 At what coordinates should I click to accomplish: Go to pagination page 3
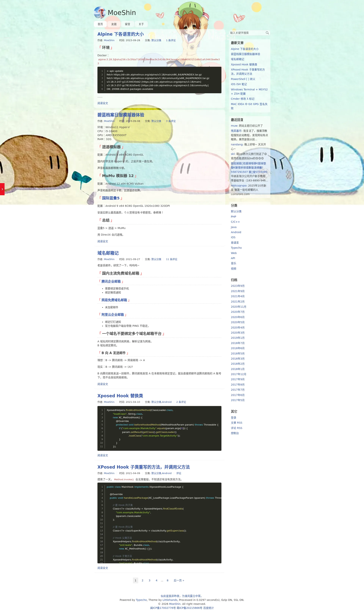(x=149, y=580)
